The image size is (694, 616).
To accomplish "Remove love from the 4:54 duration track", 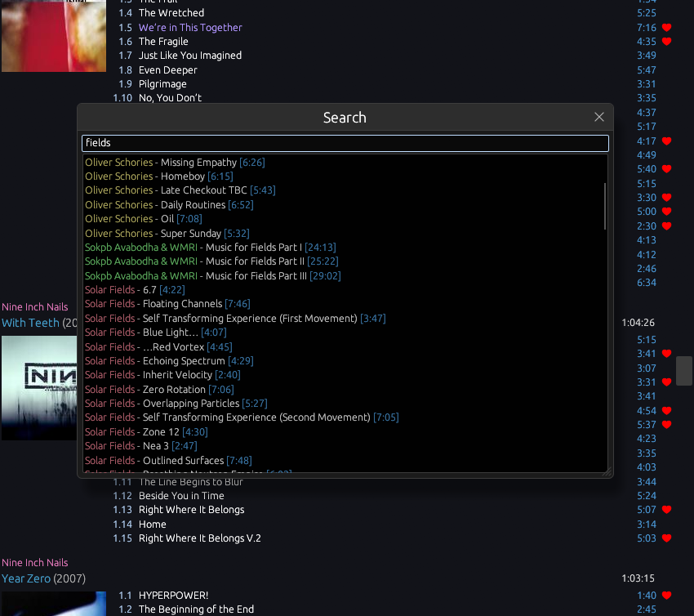I will click(666, 411).
